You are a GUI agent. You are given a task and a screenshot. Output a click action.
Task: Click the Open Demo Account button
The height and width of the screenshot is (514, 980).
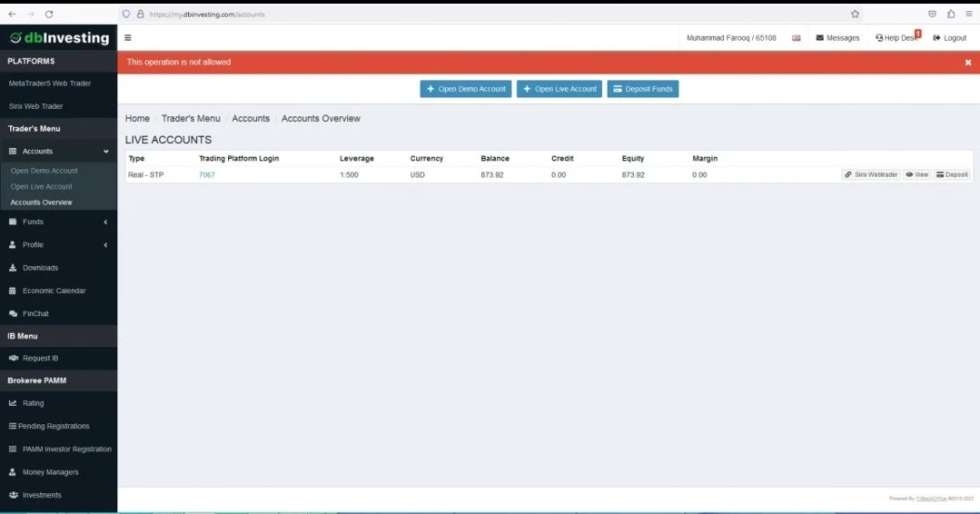(x=466, y=89)
